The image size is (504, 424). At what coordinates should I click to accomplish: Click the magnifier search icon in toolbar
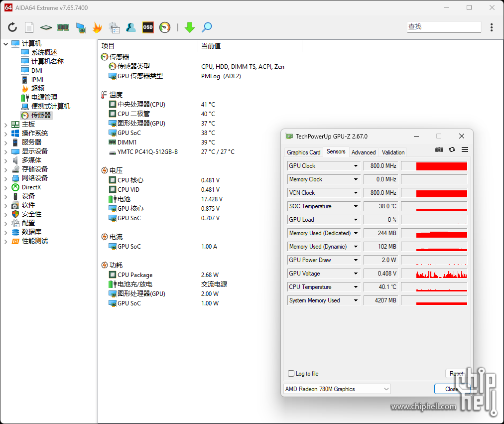207,27
